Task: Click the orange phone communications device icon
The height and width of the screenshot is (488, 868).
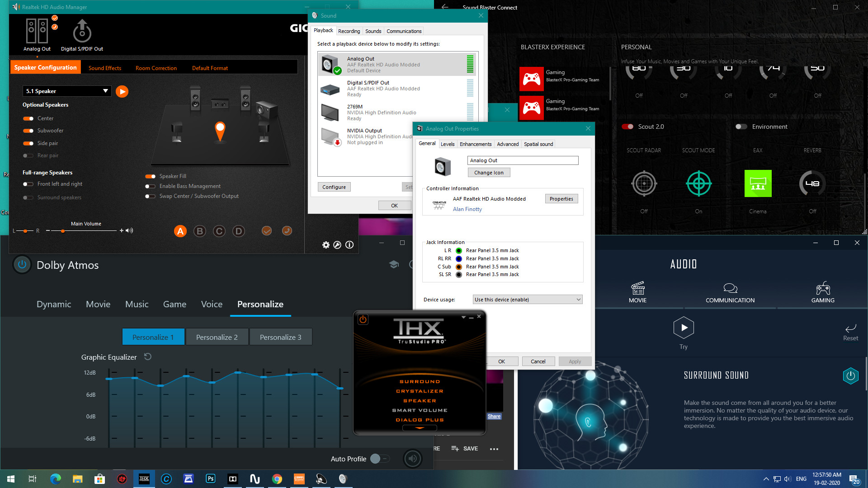Action: tap(287, 231)
